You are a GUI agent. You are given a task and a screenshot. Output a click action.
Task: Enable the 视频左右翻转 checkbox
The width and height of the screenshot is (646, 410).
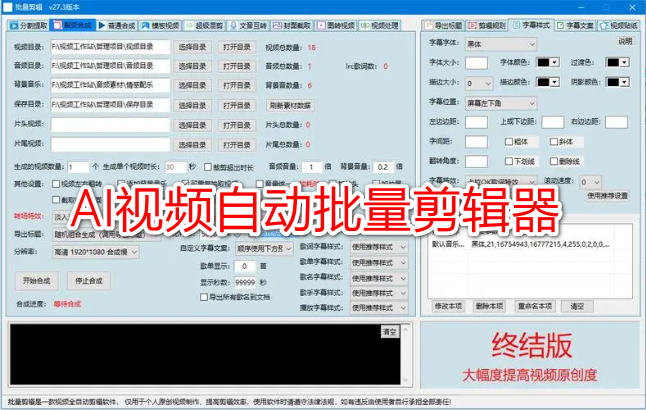coord(56,184)
